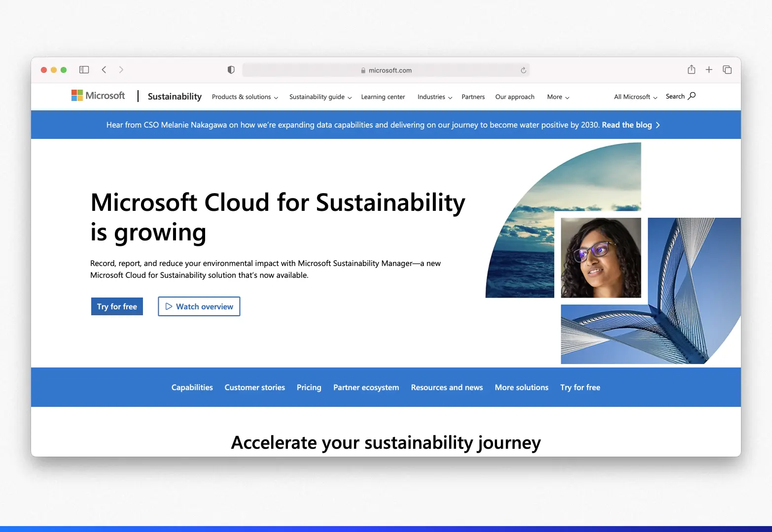
Task: Open the Share icon in Safari toolbar
Action: tap(692, 69)
